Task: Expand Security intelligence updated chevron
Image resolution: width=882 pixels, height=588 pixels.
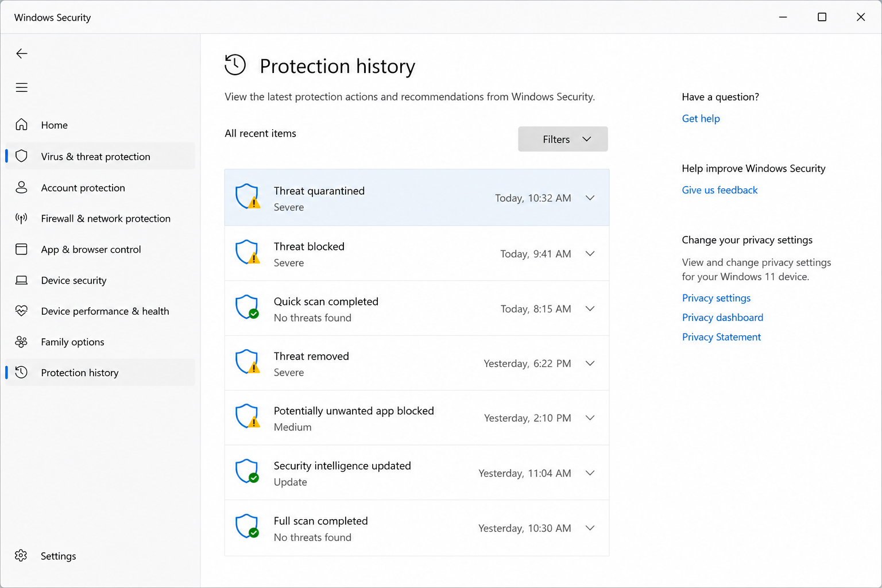Action: [590, 473]
